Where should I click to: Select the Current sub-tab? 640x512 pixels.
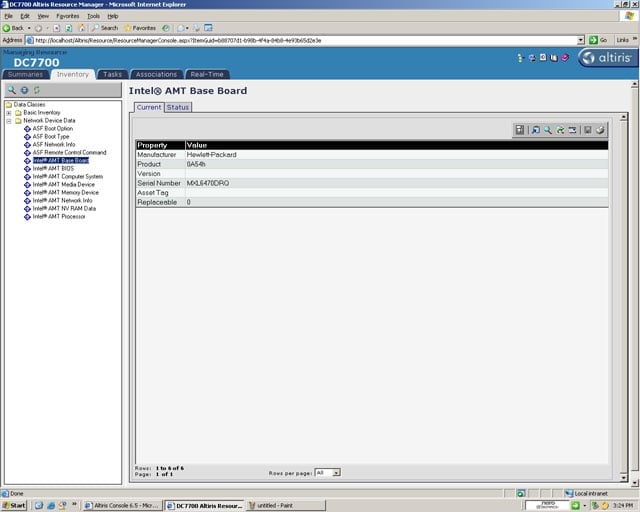(x=149, y=107)
